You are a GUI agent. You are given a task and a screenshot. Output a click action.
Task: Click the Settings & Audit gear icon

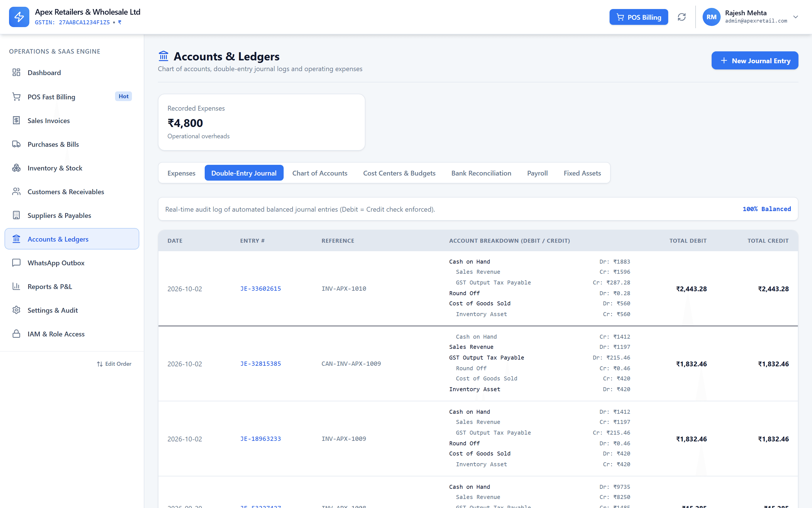pos(16,310)
